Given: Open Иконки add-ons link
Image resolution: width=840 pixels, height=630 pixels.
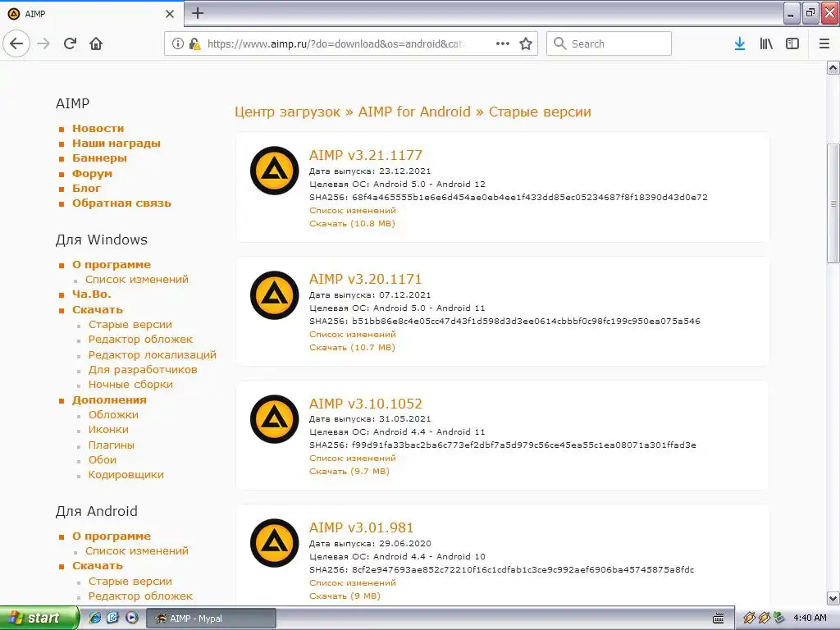Looking at the screenshot, I should pyautogui.click(x=108, y=430).
